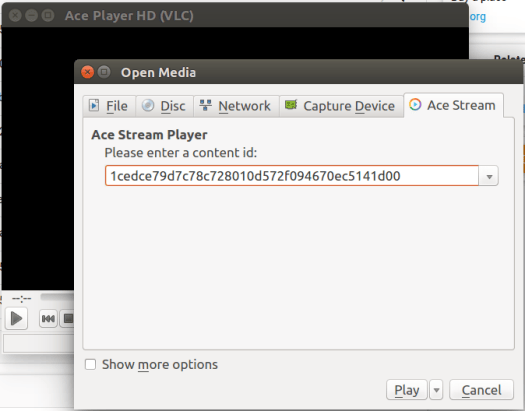
Task: Enable Show more options checkbox
Action: tap(90, 364)
